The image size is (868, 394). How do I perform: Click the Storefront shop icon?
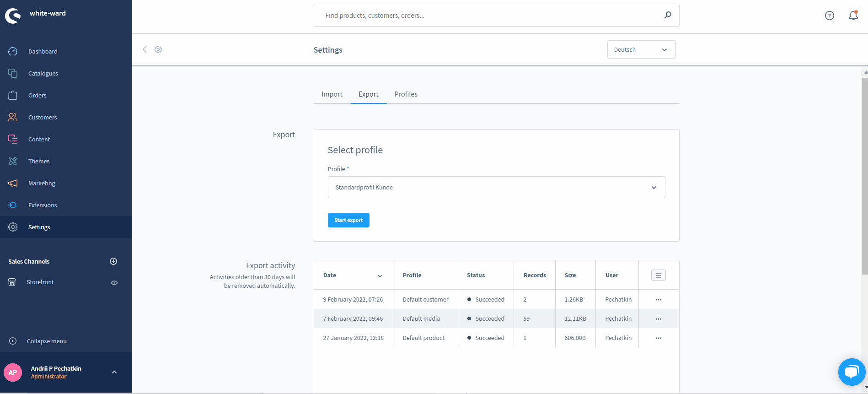click(12, 282)
